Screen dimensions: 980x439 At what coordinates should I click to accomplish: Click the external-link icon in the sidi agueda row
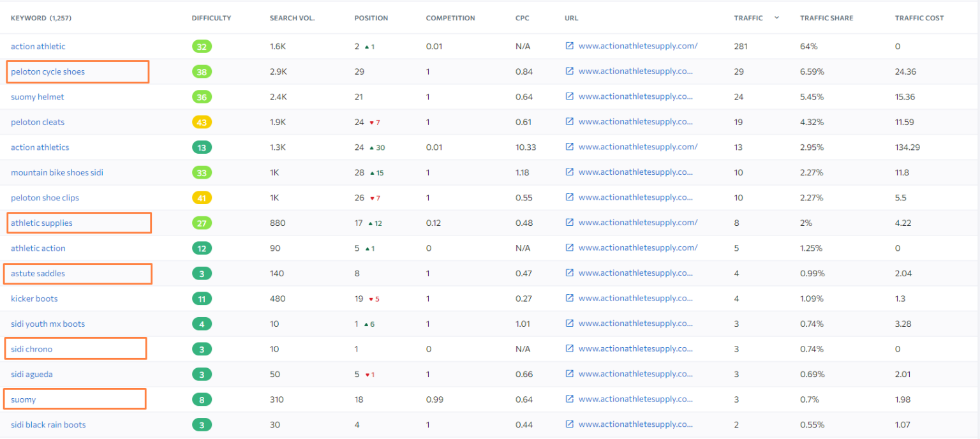coord(570,374)
